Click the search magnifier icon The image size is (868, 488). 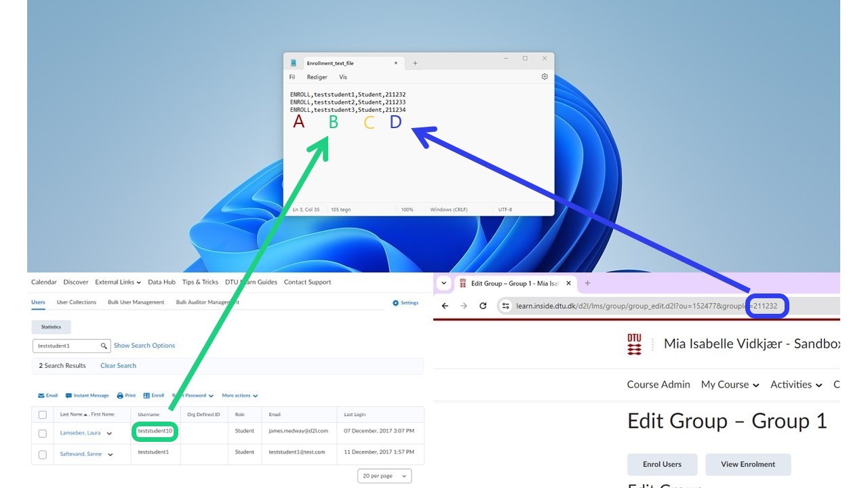click(104, 346)
